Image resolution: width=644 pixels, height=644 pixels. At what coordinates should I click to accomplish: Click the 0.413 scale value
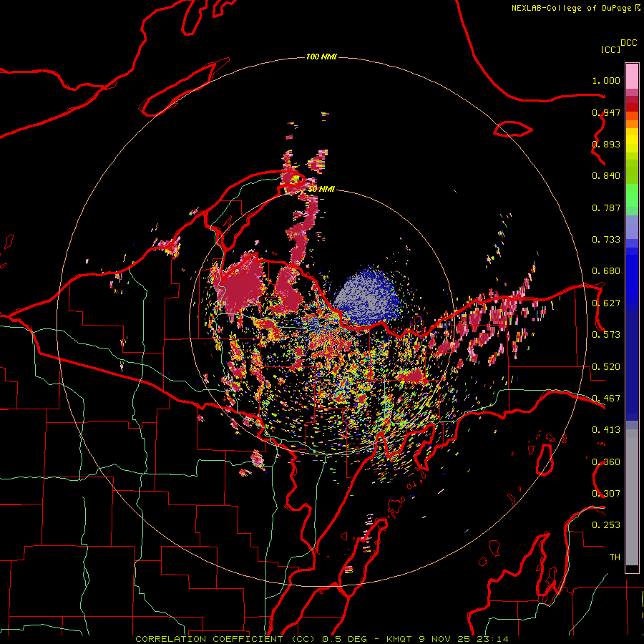click(606, 430)
